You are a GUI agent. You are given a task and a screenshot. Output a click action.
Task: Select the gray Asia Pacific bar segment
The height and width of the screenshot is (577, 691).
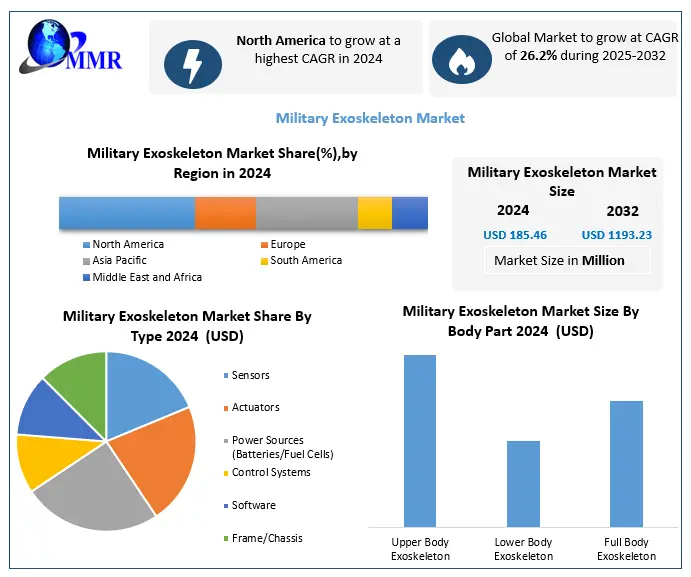tap(306, 213)
